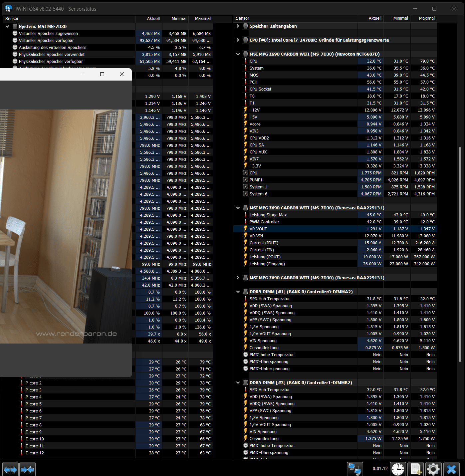The width and height of the screenshot is (465, 476).
Task: Click the clock reset-timer icon
Action: pyautogui.click(x=398, y=469)
